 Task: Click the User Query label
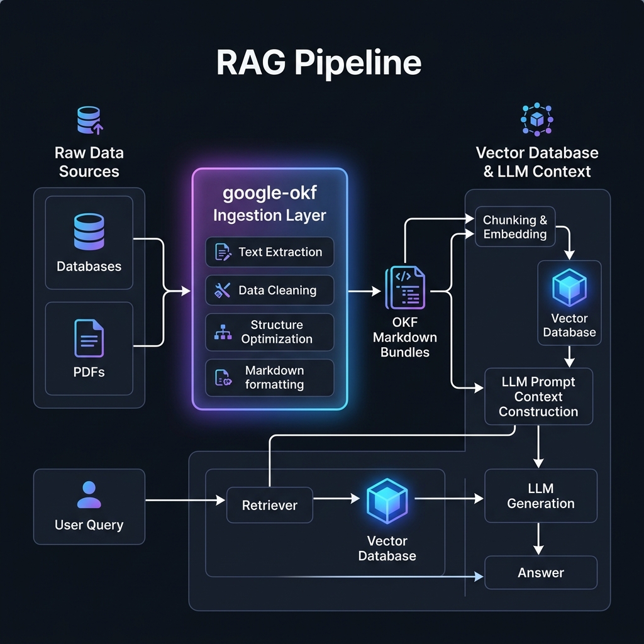pos(89,525)
